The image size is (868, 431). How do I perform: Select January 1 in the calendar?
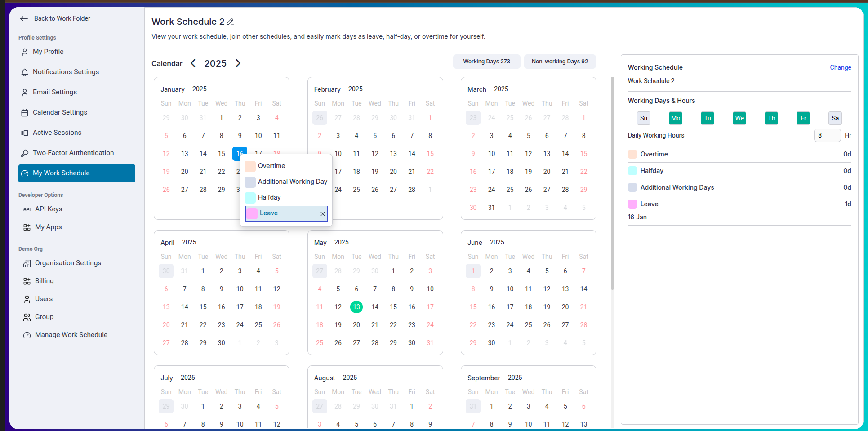pyautogui.click(x=221, y=118)
